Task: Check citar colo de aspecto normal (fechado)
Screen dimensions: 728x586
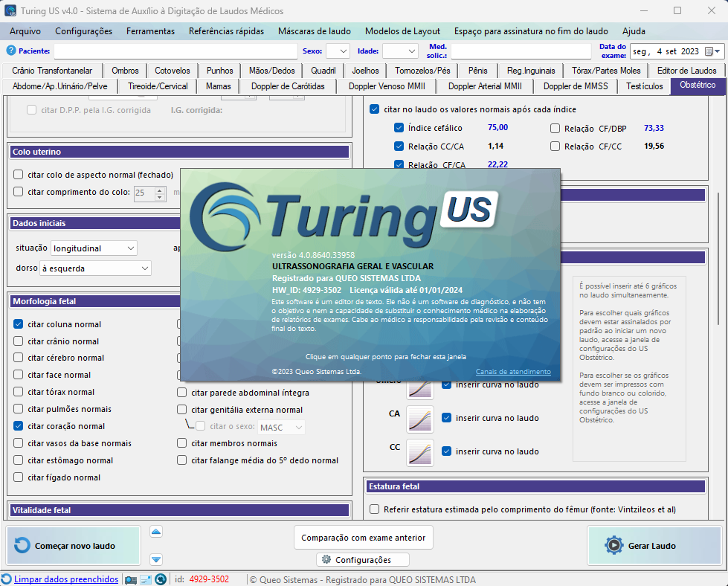Action: (18, 175)
